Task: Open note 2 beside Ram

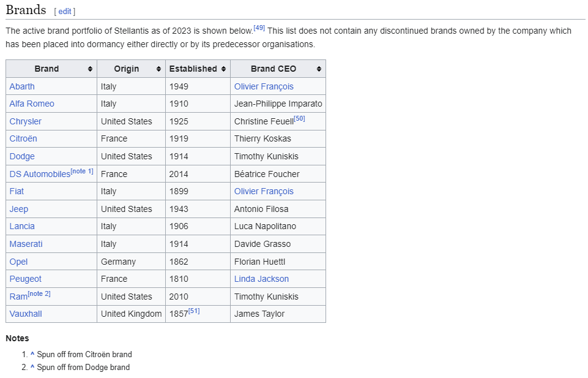Action: click(x=39, y=293)
